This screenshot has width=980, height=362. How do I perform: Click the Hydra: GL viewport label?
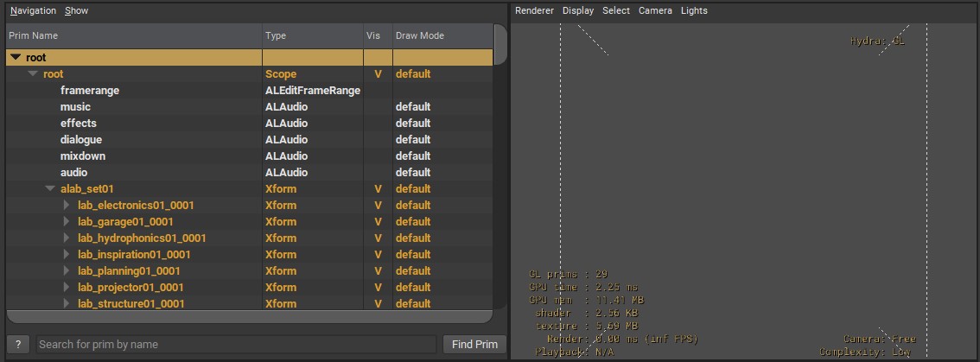pyautogui.click(x=877, y=41)
